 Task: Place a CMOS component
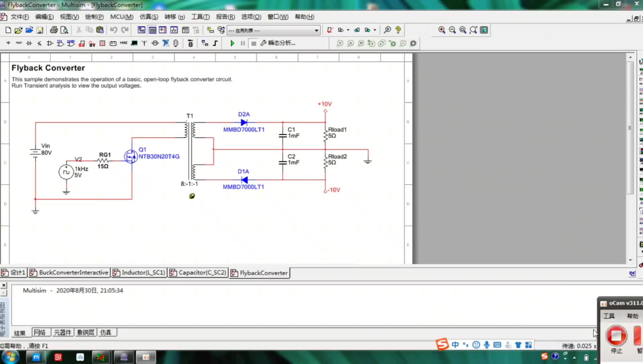click(71, 43)
